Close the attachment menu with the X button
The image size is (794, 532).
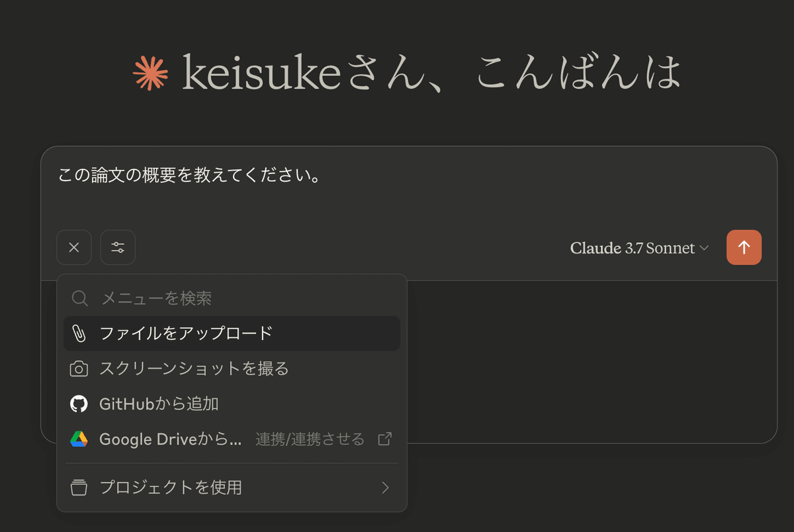73,247
